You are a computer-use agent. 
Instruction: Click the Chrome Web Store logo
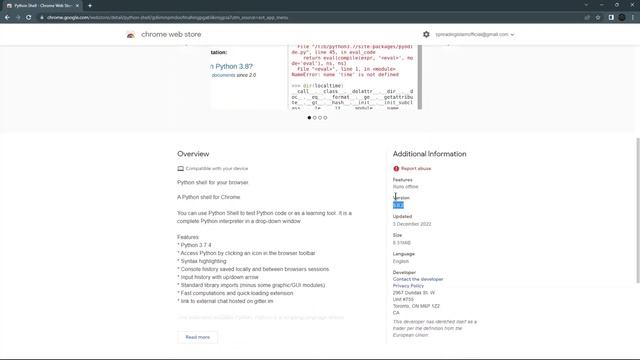coord(131,35)
